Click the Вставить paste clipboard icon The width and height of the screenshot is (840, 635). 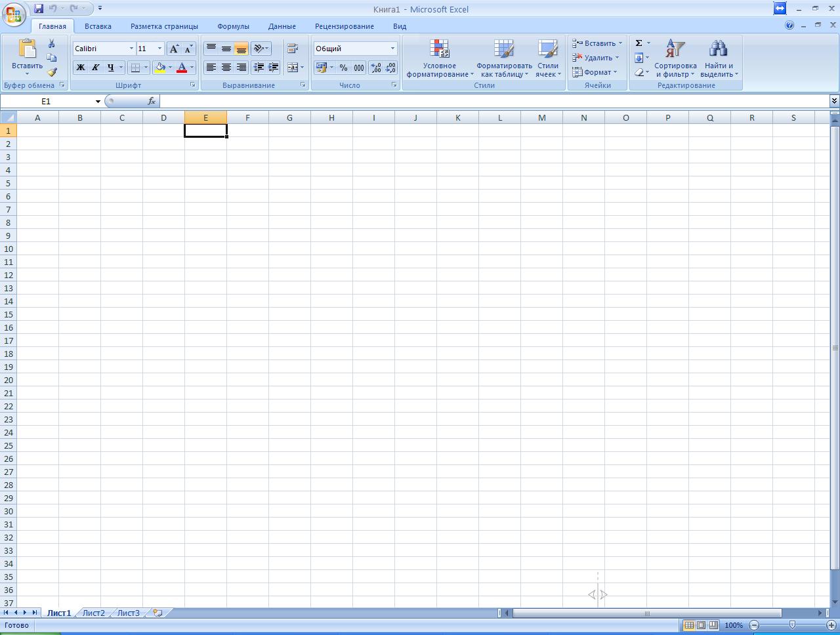pos(27,49)
